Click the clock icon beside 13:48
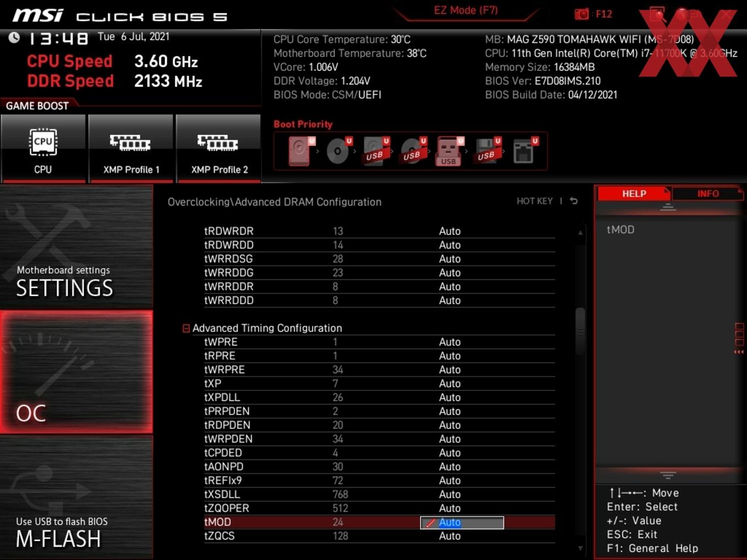 pos(14,37)
